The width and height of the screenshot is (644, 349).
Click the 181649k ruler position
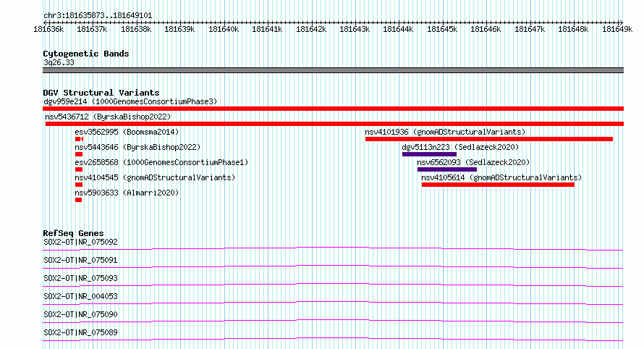[x=617, y=29]
